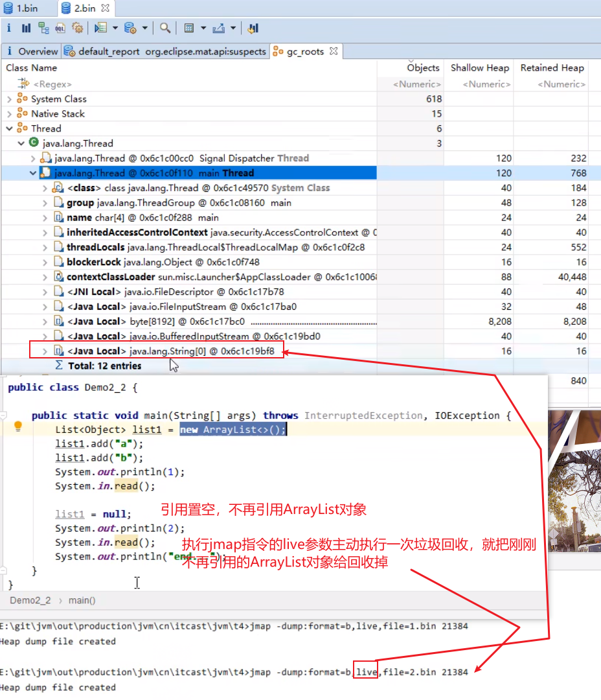
Task: Click the magnifier search icon in toolbar
Action: 165,28
